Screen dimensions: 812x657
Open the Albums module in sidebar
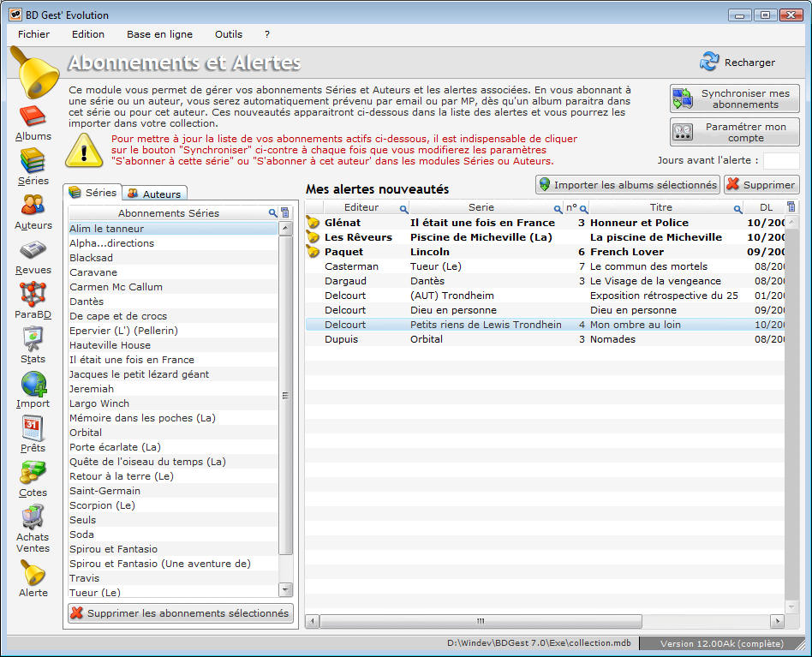click(33, 116)
